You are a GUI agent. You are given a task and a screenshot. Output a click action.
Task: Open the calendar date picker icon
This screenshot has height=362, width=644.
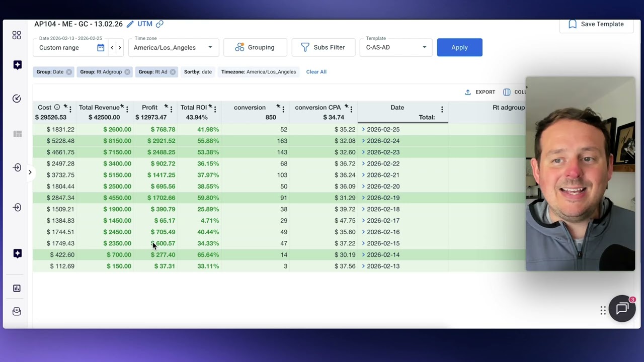tap(101, 47)
